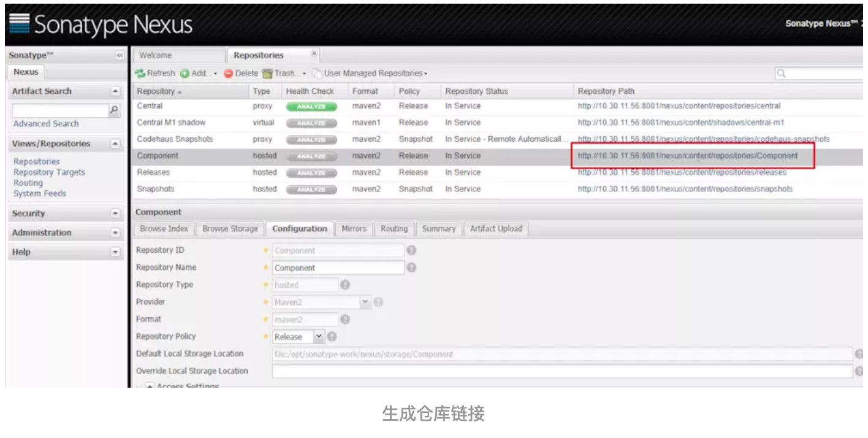Open the System Feeds link

40,193
